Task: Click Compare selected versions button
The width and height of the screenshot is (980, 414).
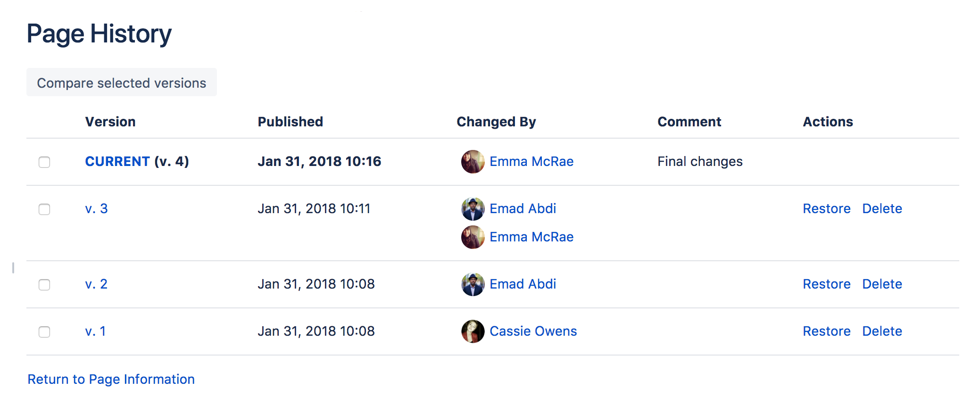Action: tap(122, 83)
